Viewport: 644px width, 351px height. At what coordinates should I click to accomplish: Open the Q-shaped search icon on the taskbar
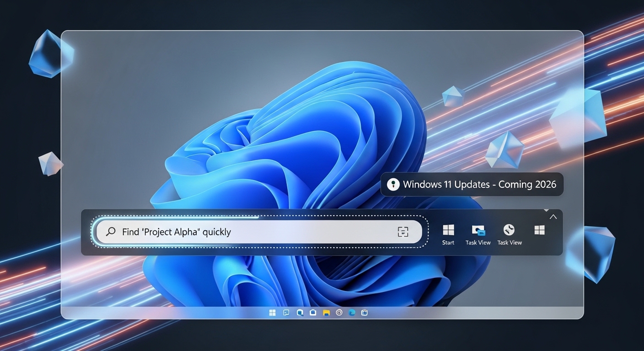click(300, 313)
